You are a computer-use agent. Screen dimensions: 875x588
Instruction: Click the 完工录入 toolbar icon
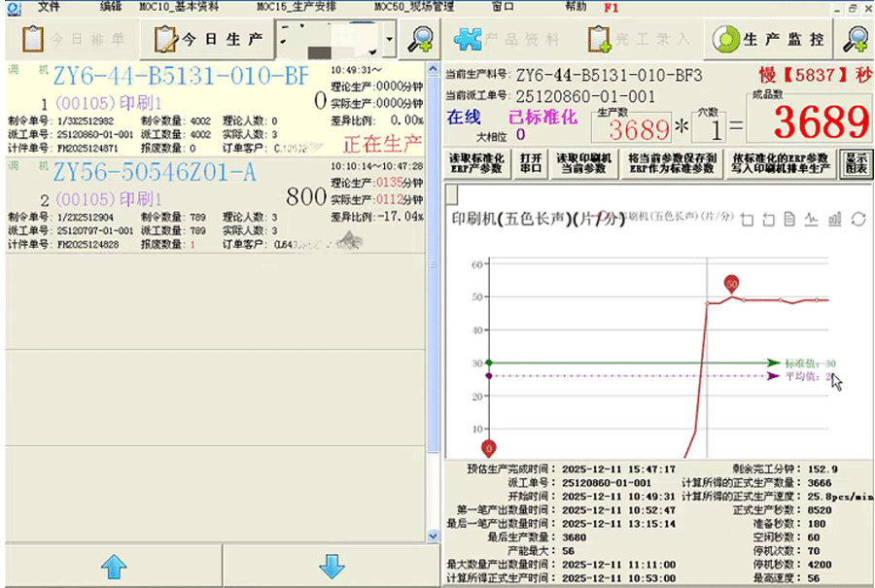[x=599, y=40]
